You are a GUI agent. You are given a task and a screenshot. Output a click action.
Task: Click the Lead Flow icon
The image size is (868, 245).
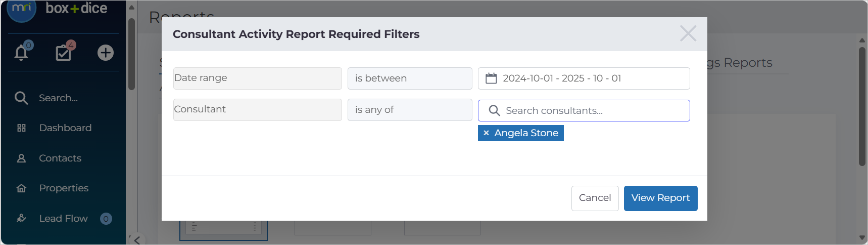point(21,218)
